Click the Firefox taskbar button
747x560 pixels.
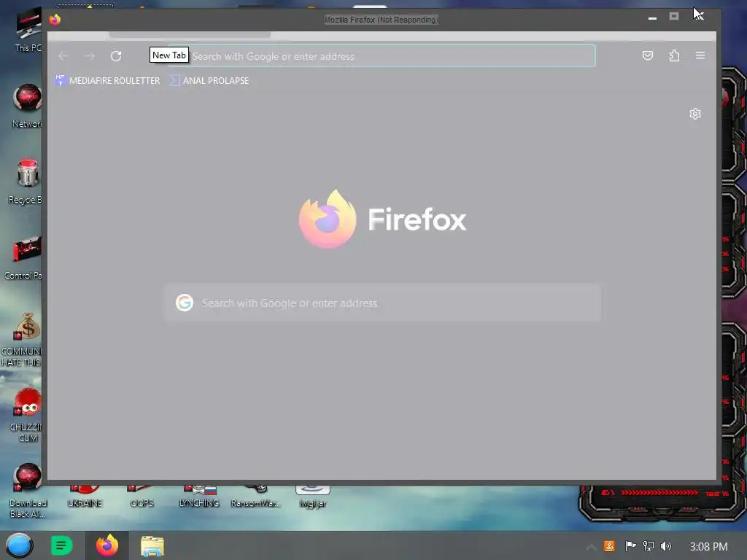point(107,545)
